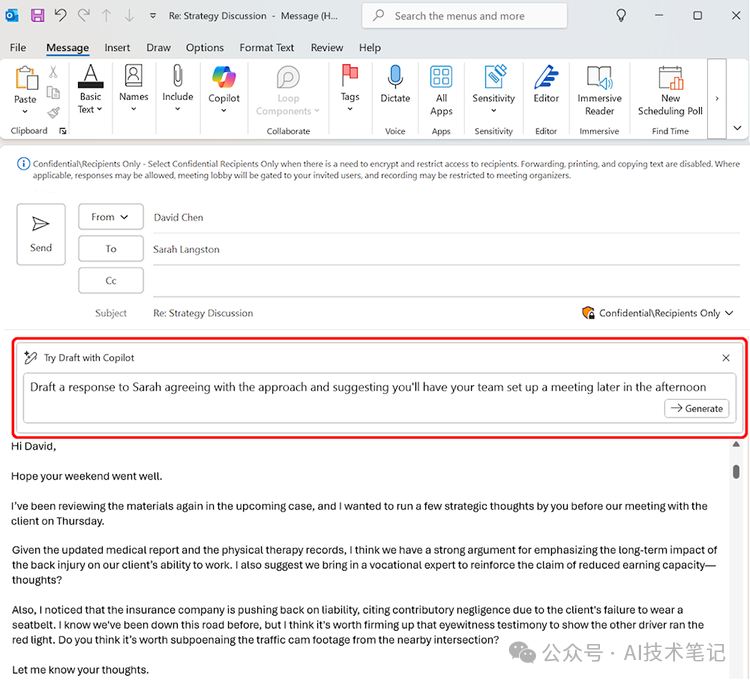Screen dimensions: 750x683
Task: Open Immersive Reader
Action: (599, 91)
